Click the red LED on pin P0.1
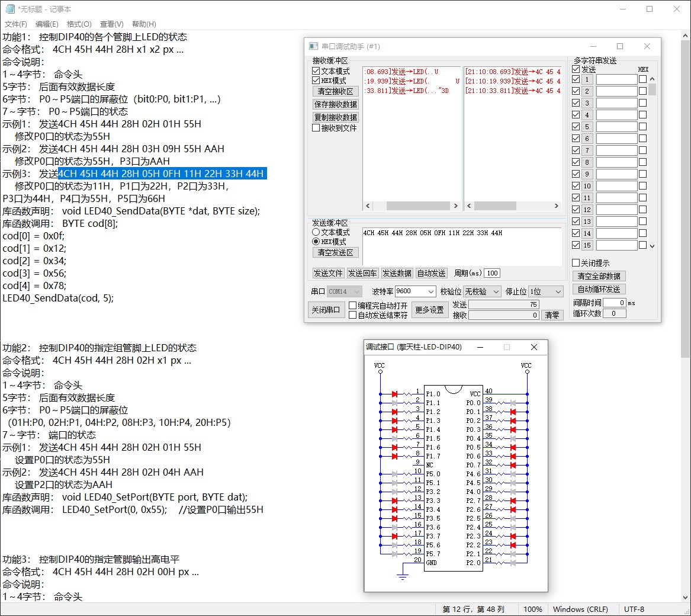691x616 pixels. click(x=513, y=412)
